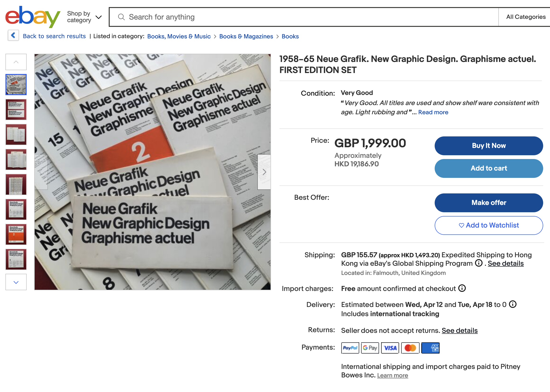Click the Visa payment icon
The height and width of the screenshot is (392, 550).
[390, 348]
